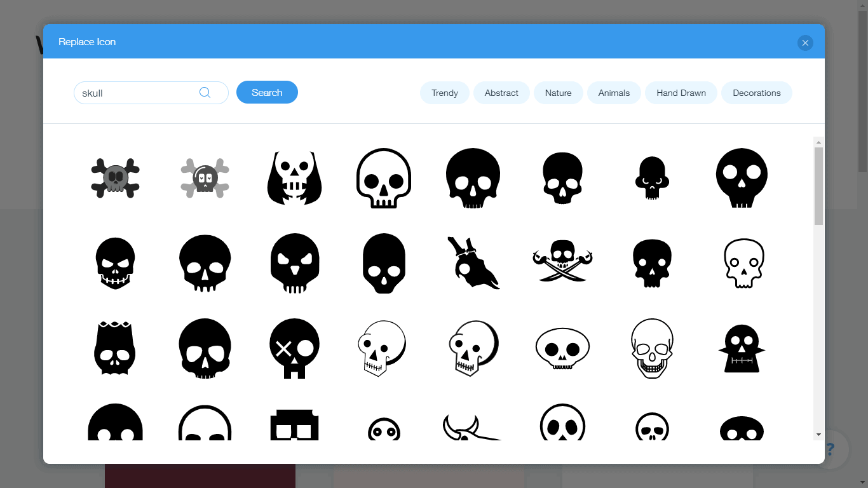Select the outline skull with ring eyes
This screenshot has height=488, width=868.
tap(743, 263)
